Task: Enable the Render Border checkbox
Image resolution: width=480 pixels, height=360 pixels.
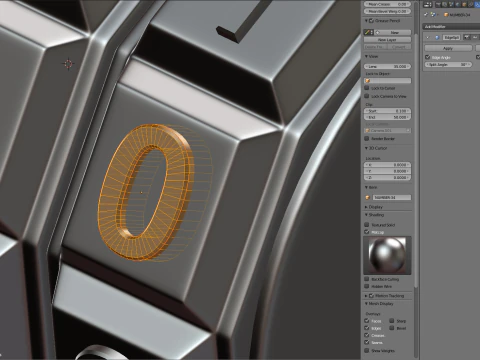Action: (x=367, y=138)
